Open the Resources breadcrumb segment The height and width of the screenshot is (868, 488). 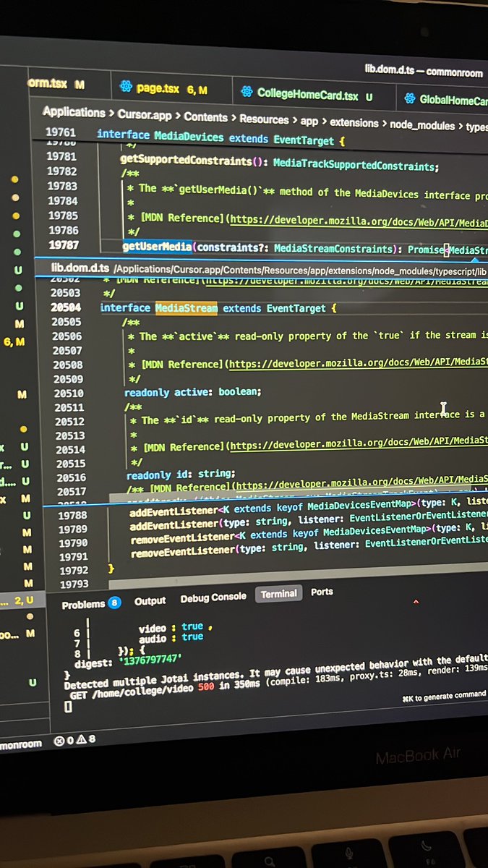point(263,119)
